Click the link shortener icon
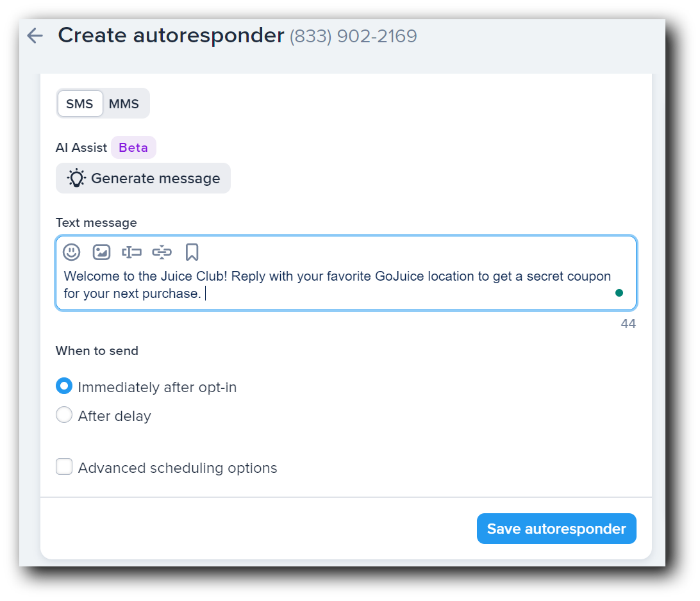Image resolution: width=700 pixels, height=601 pixels. [x=162, y=252]
